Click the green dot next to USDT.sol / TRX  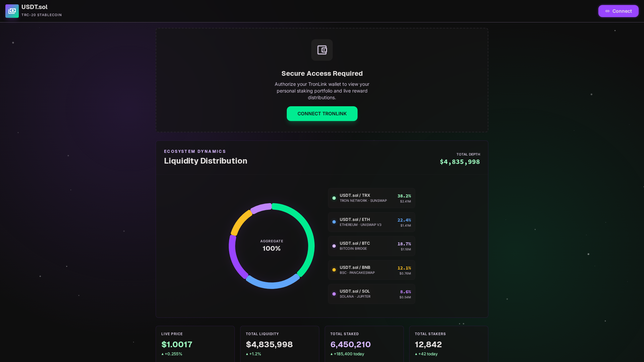coord(334,198)
